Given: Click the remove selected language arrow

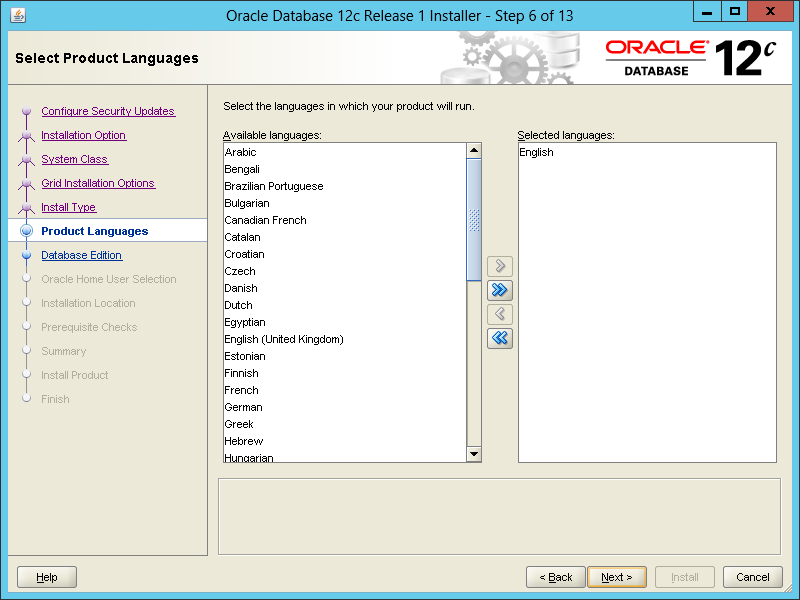Looking at the screenshot, I should click(x=499, y=314).
